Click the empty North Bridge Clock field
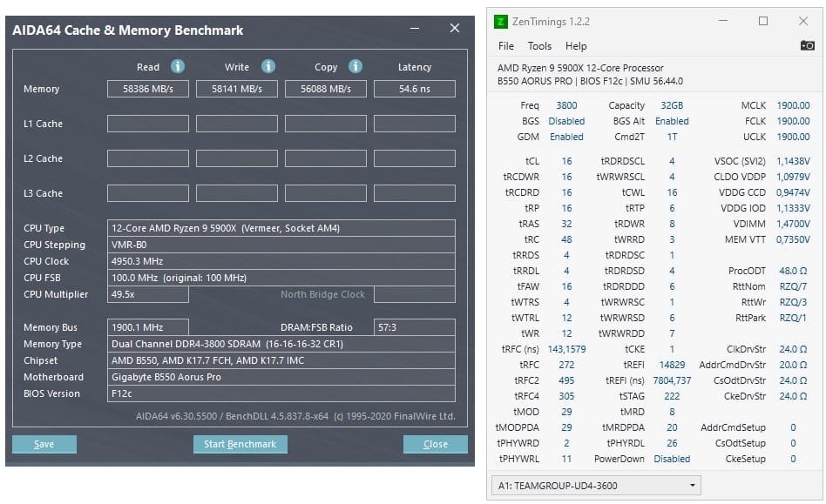The height and width of the screenshot is (504, 826). coord(415,294)
